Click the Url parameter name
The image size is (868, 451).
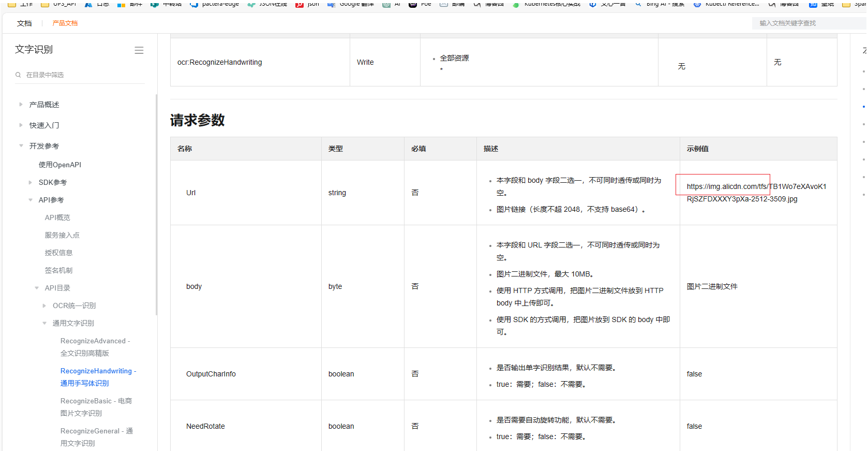[x=191, y=193]
